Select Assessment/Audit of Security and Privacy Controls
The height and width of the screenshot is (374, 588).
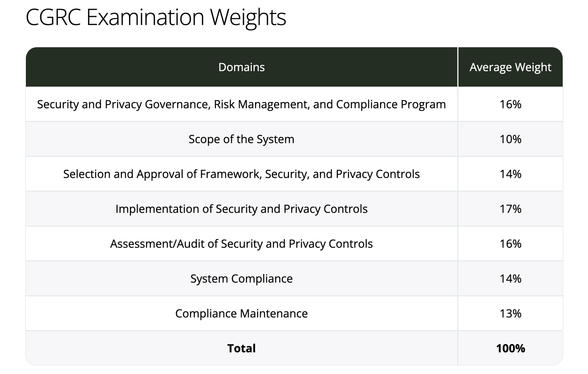pyautogui.click(x=241, y=244)
